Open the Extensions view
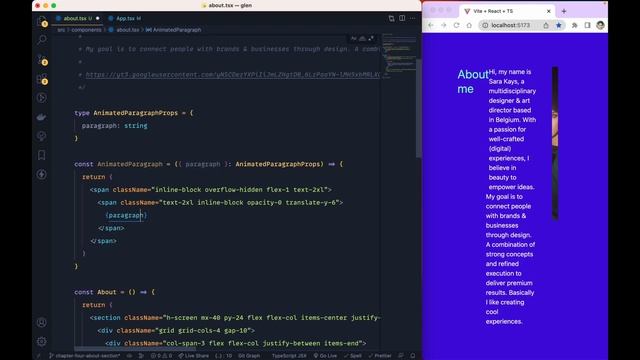The image size is (640, 360). (42, 79)
